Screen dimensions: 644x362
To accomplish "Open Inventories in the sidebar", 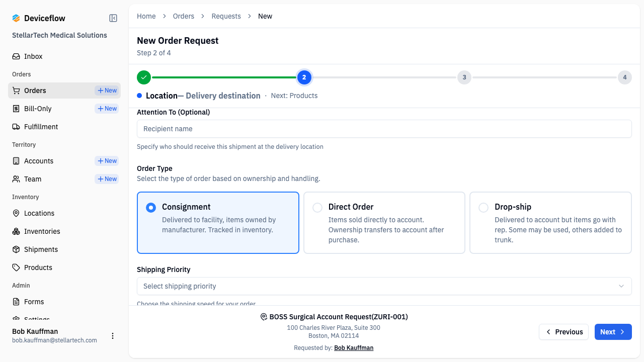I will coord(64,231).
